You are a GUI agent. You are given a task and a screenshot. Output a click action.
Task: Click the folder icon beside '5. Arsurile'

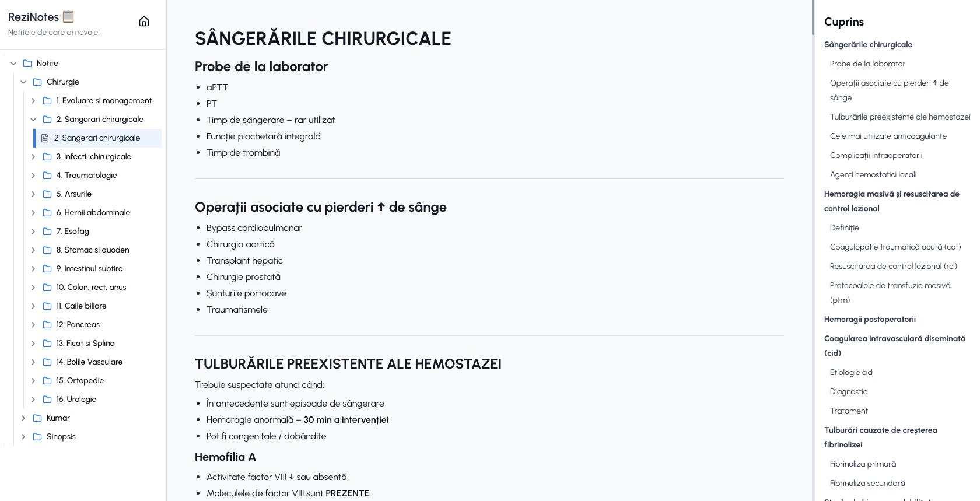47,194
